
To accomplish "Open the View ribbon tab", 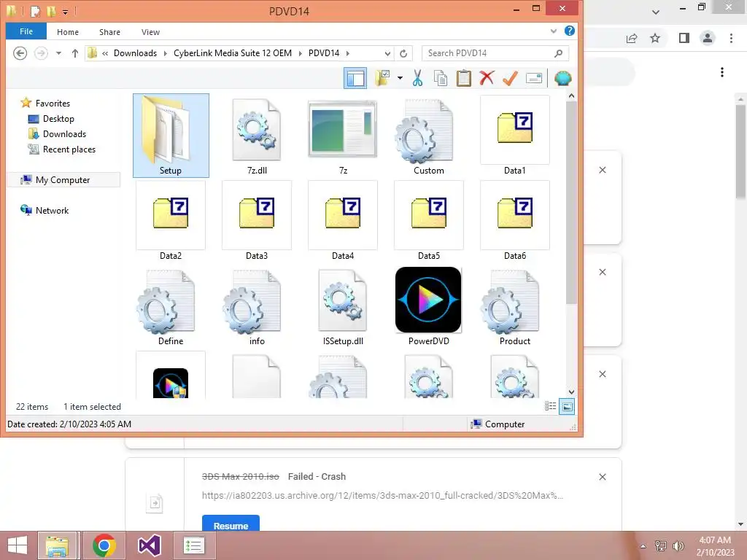I will pyautogui.click(x=150, y=32).
